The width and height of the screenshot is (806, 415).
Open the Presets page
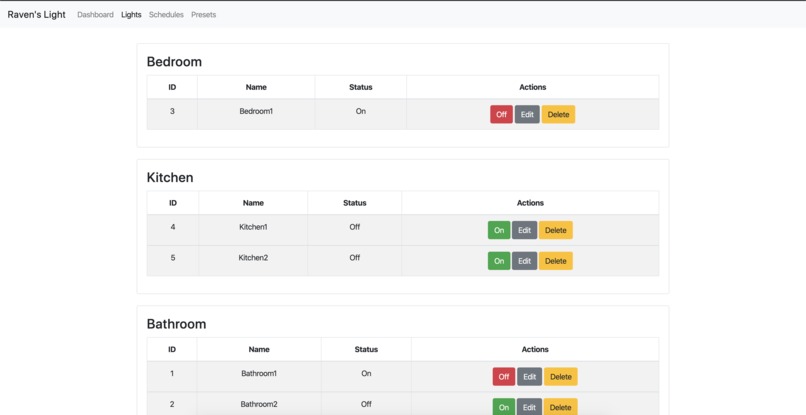tap(204, 14)
